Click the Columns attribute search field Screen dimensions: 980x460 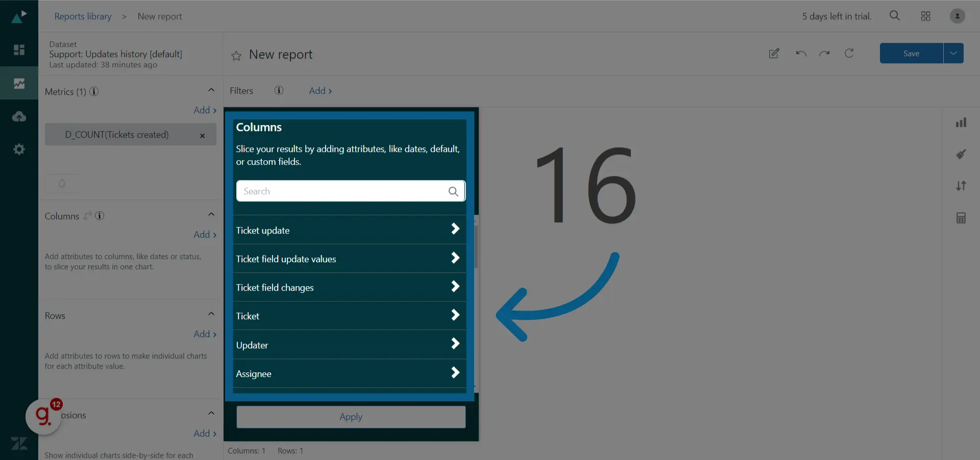(351, 191)
